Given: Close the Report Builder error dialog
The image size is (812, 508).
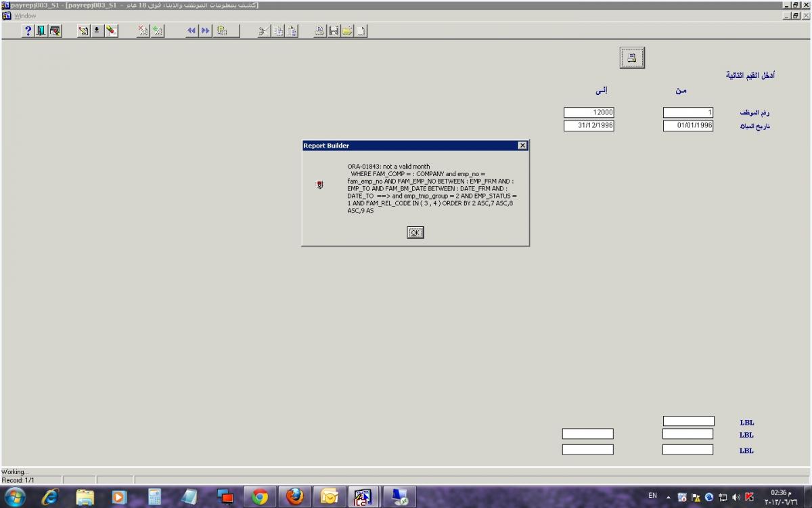Looking at the screenshot, I should pos(522,146).
